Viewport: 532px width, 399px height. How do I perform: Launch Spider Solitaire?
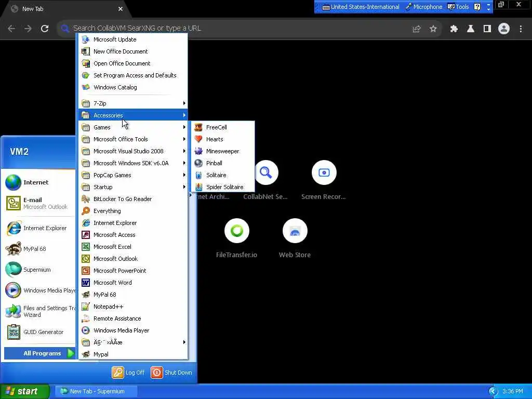click(x=223, y=187)
